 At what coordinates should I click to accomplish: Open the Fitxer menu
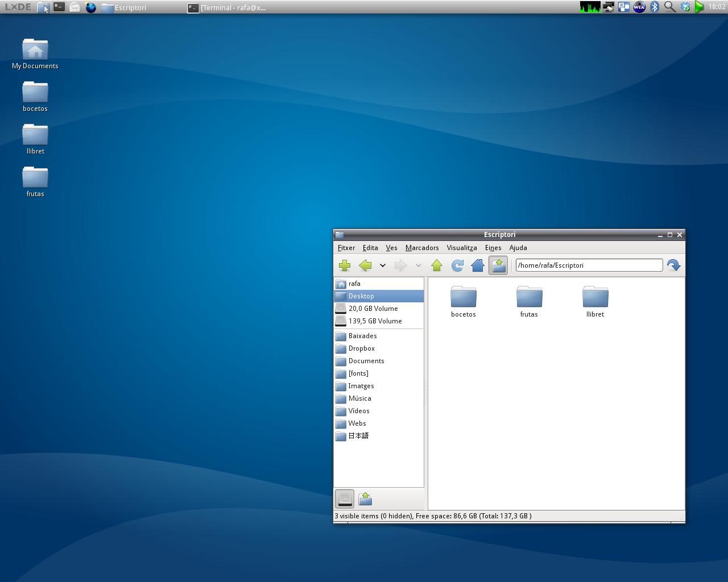pyautogui.click(x=346, y=248)
